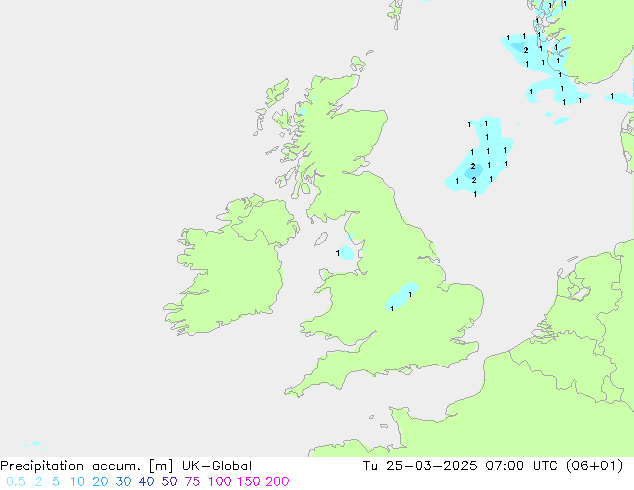
Task: Select the 'UK-Global' model label
Action: coord(217,466)
